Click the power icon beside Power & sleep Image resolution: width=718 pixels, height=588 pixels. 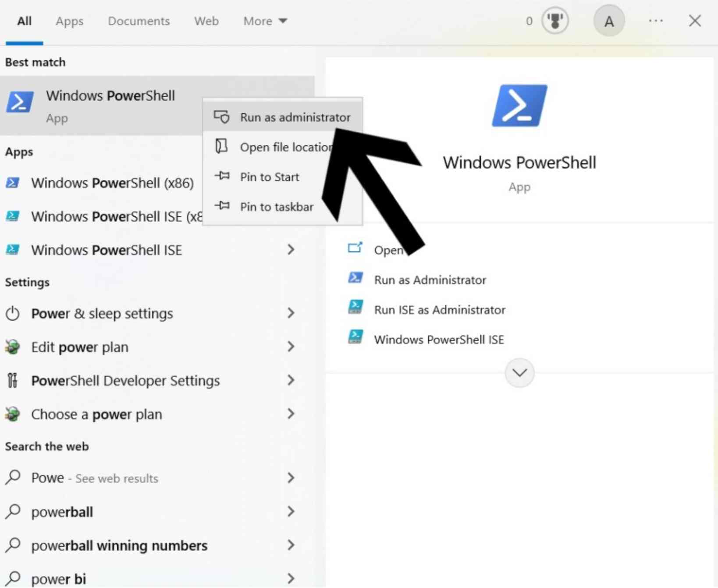coord(13,313)
